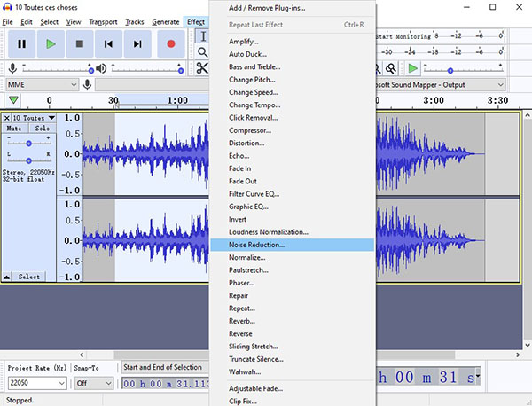Click the Pause transport button

[21, 43]
